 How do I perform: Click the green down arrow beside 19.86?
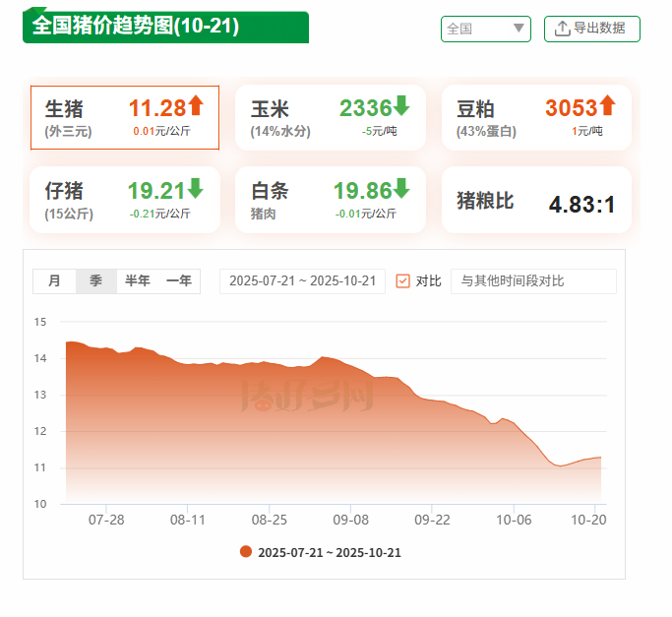[x=401, y=188]
